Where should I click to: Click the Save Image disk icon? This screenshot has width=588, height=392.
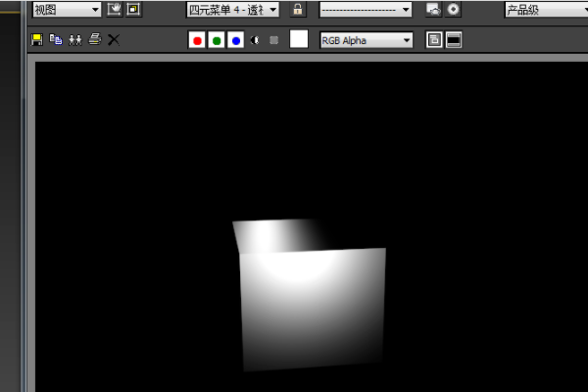point(37,40)
